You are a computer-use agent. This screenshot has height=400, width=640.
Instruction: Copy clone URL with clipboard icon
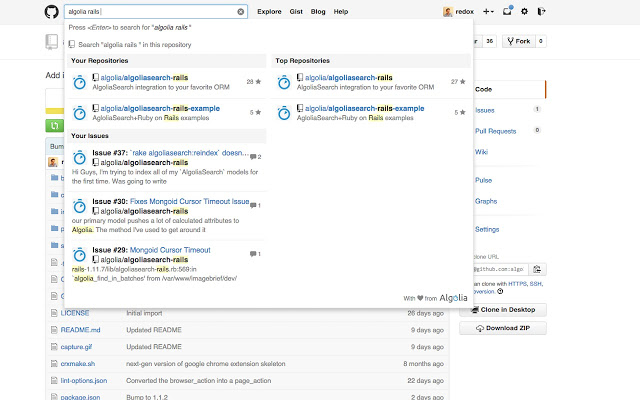537,269
